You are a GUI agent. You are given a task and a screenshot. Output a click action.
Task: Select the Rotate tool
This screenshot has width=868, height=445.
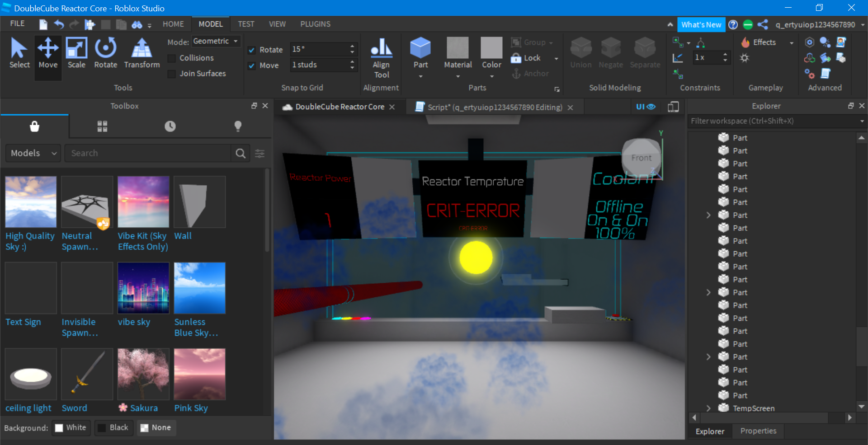pyautogui.click(x=105, y=53)
